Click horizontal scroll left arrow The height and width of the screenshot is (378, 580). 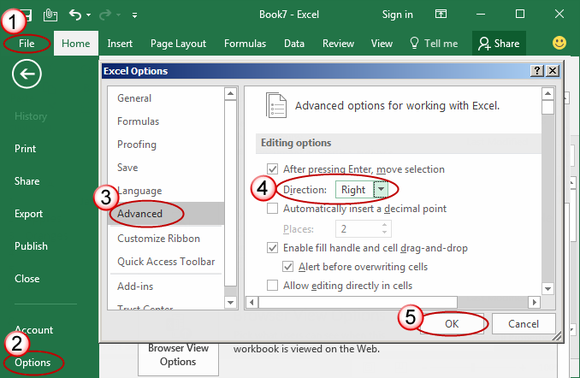pos(252,302)
